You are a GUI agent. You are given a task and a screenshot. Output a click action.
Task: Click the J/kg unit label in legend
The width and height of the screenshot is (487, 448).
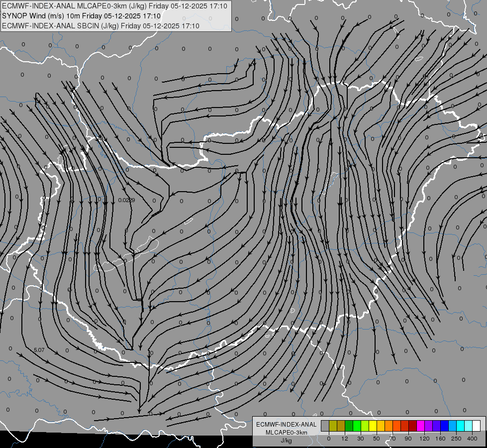287,441
